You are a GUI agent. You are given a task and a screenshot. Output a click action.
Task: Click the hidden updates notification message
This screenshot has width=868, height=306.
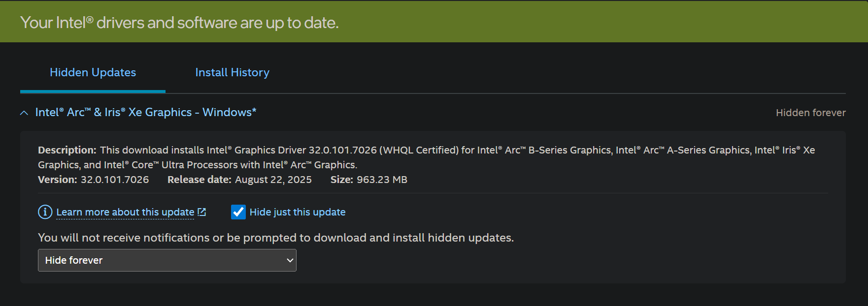coord(275,238)
